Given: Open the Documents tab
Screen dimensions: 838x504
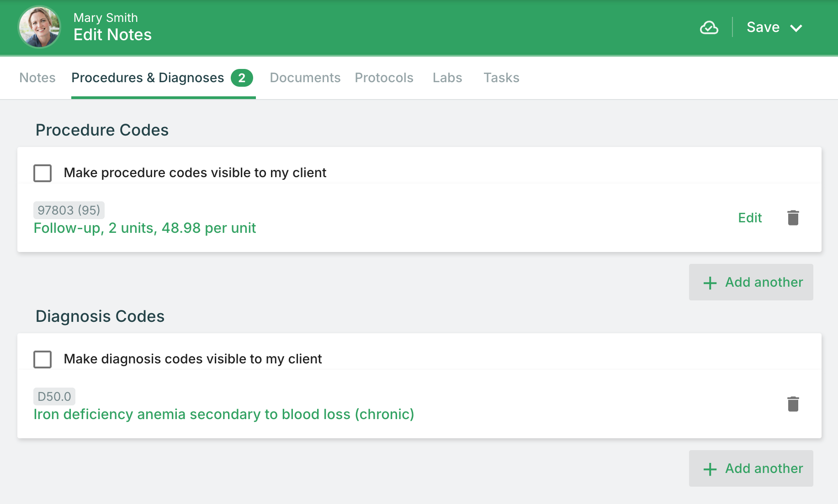Looking at the screenshot, I should (x=305, y=78).
